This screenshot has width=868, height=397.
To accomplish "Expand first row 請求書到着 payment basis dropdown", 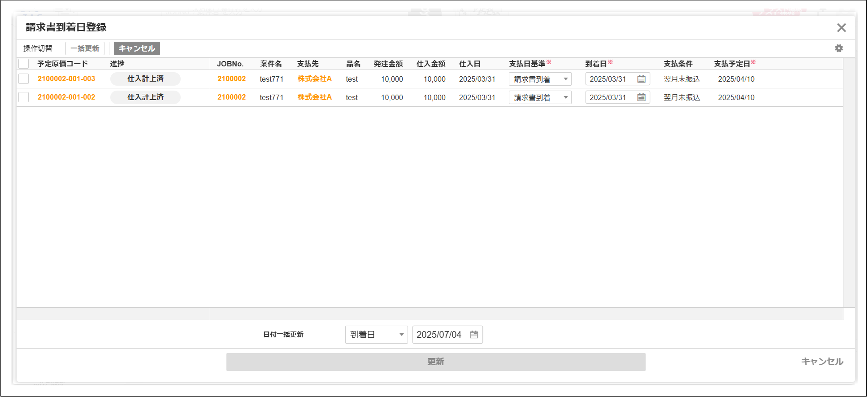I will (x=540, y=79).
